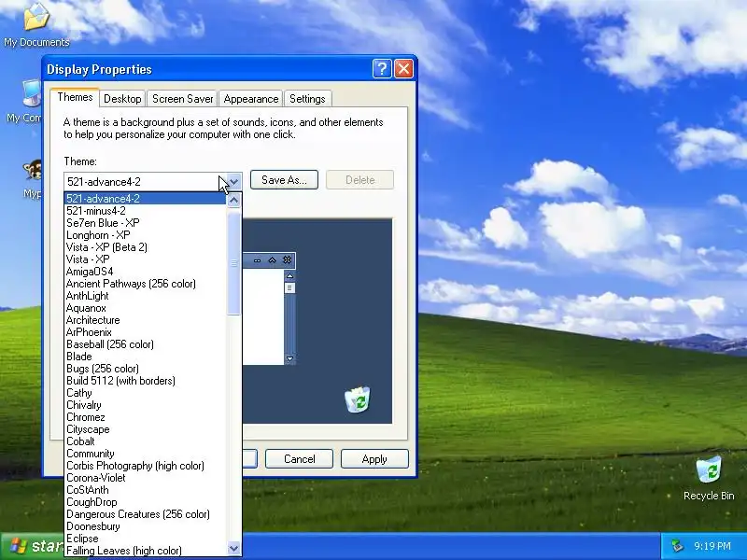Open the Appearance tab

[x=250, y=99]
